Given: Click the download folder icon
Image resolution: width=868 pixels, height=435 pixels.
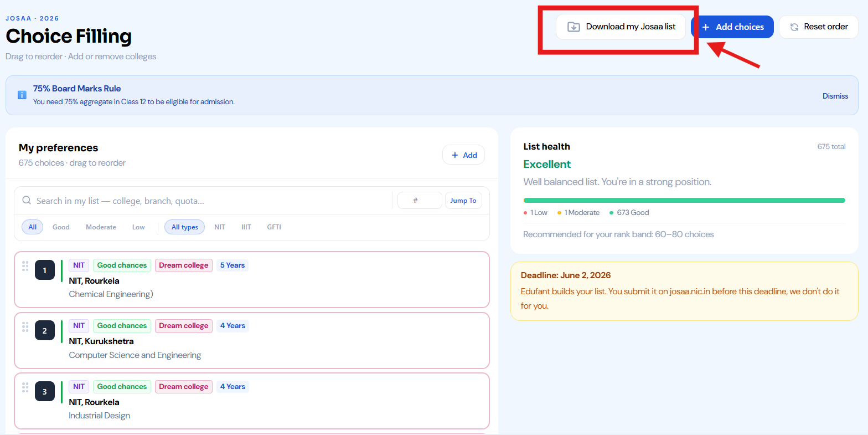Looking at the screenshot, I should [x=574, y=27].
